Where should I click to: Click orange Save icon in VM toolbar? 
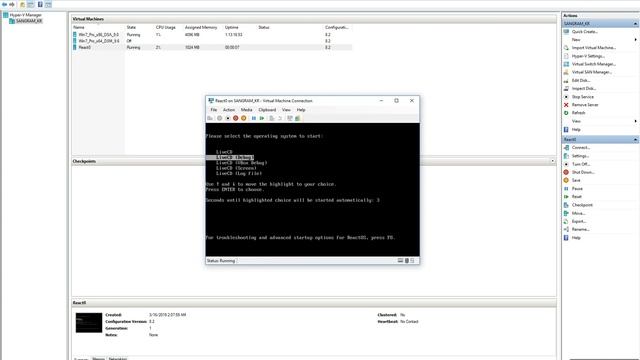pos(244,118)
